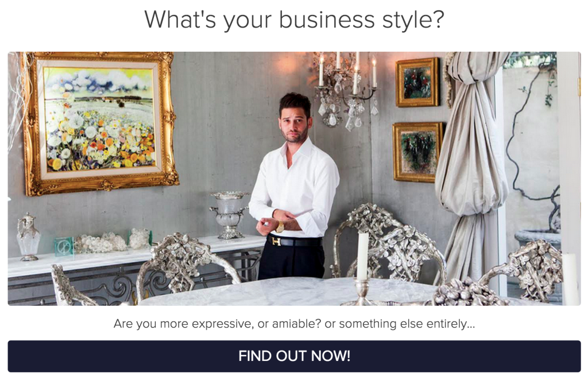This screenshot has width=588, height=385.
Task: Click the gold H belt buckle
Action: click(276, 241)
